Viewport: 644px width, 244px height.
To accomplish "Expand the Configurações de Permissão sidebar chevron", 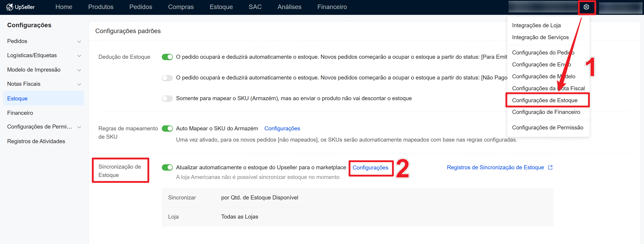I will pos(79,127).
